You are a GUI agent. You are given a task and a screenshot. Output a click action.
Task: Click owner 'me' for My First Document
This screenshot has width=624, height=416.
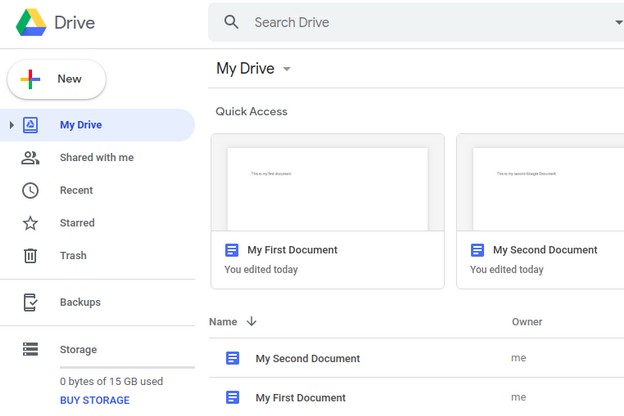[x=519, y=397]
